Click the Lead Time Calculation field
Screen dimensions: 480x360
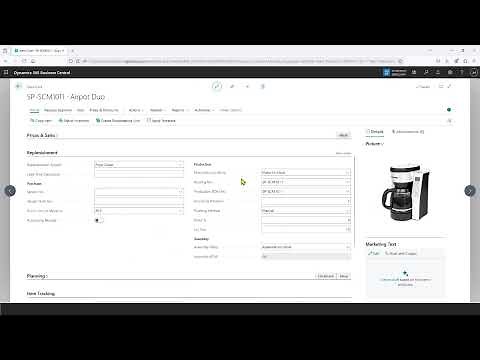coord(139,174)
